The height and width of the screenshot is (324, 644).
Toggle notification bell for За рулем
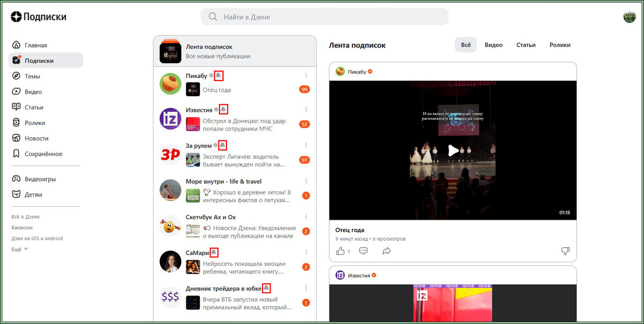[223, 145]
